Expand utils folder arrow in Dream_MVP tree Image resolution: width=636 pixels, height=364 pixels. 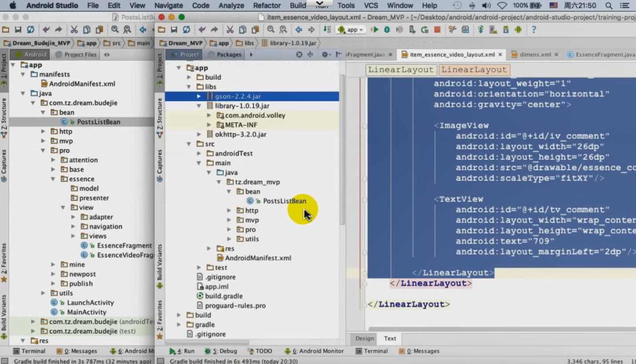point(229,239)
